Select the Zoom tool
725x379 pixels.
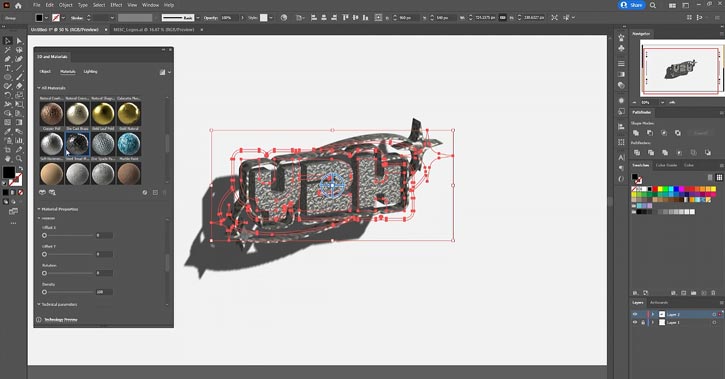19,159
